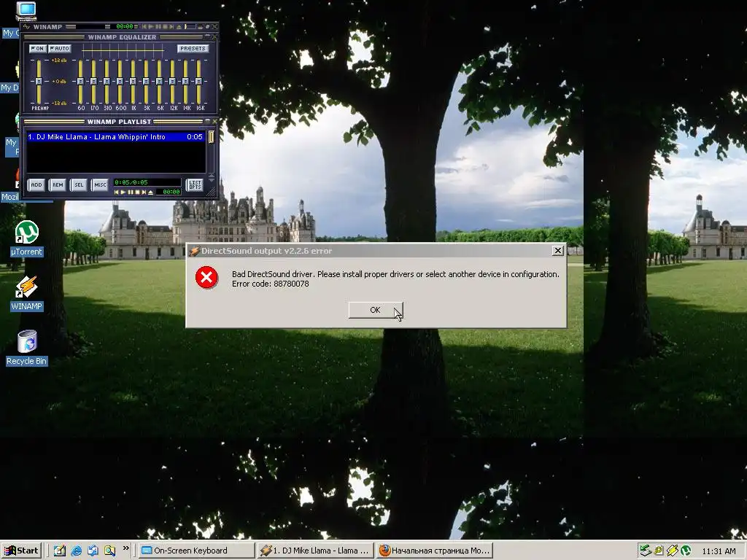Image resolution: width=747 pixels, height=560 pixels.
Task: Click next track in playlist mini controls
Action: pos(144,192)
